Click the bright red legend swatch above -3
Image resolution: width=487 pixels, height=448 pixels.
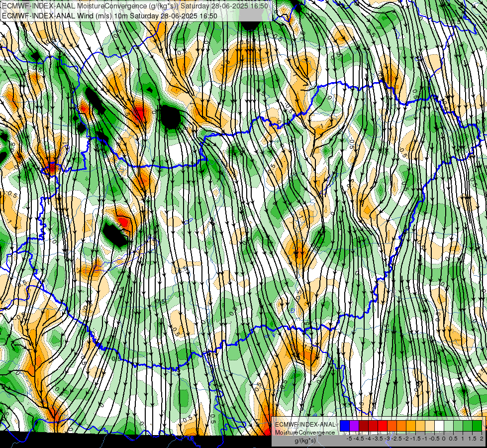383,426
